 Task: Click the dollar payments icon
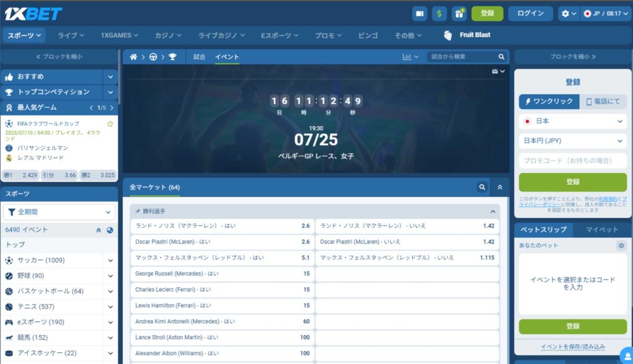coord(440,14)
